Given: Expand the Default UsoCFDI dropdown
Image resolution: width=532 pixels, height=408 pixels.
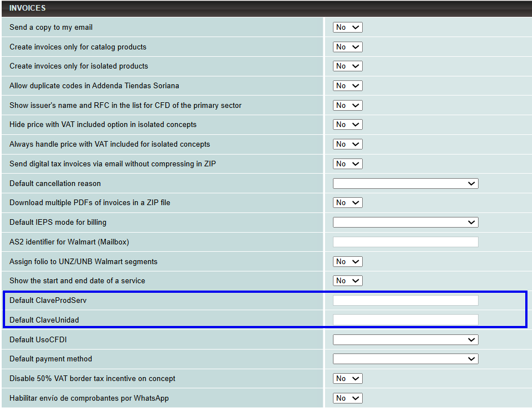Looking at the screenshot, I should [x=405, y=340].
